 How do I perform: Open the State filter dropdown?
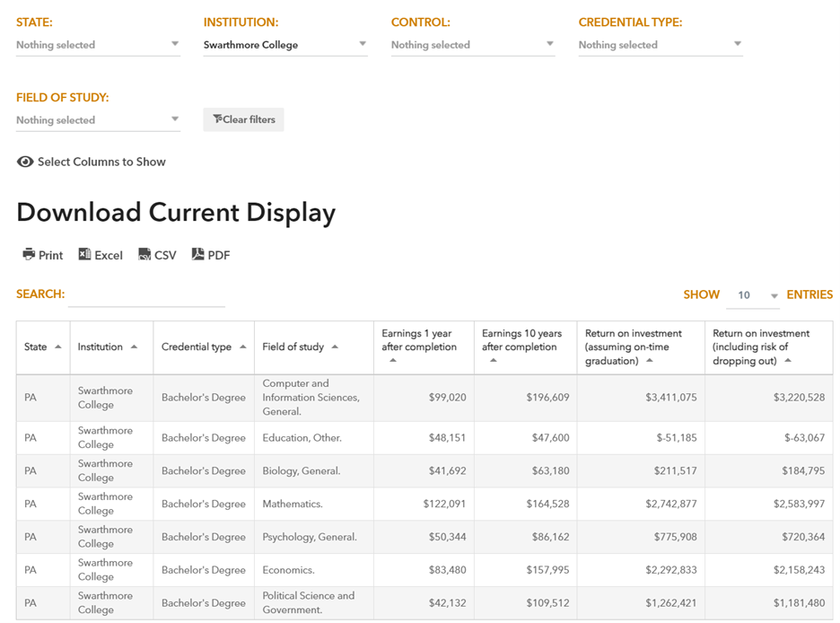(x=98, y=45)
